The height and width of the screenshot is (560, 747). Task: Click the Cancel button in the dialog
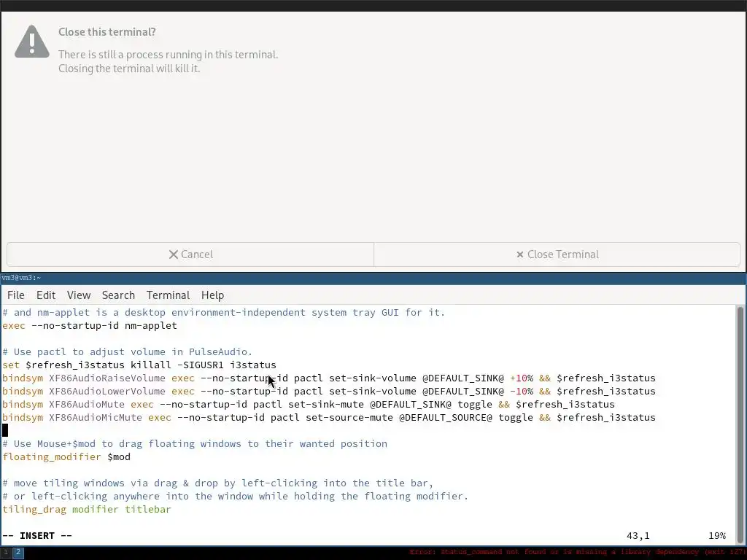pos(190,254)
